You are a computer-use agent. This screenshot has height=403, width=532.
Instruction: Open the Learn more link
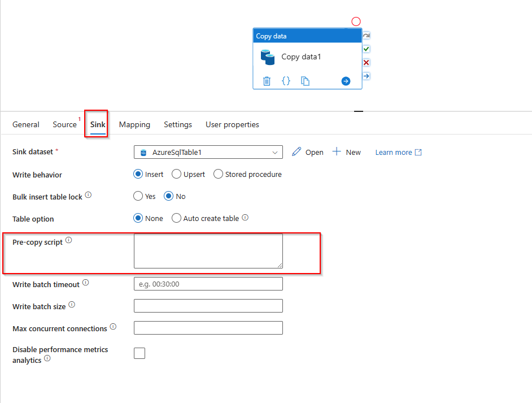(394, 151)
